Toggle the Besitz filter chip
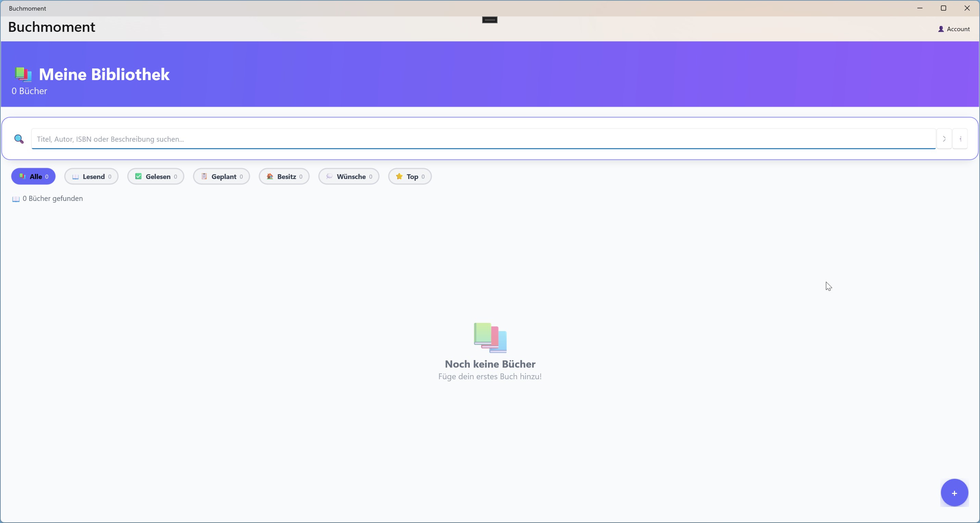Screen dimensions: 980x523 coord(284,177)
